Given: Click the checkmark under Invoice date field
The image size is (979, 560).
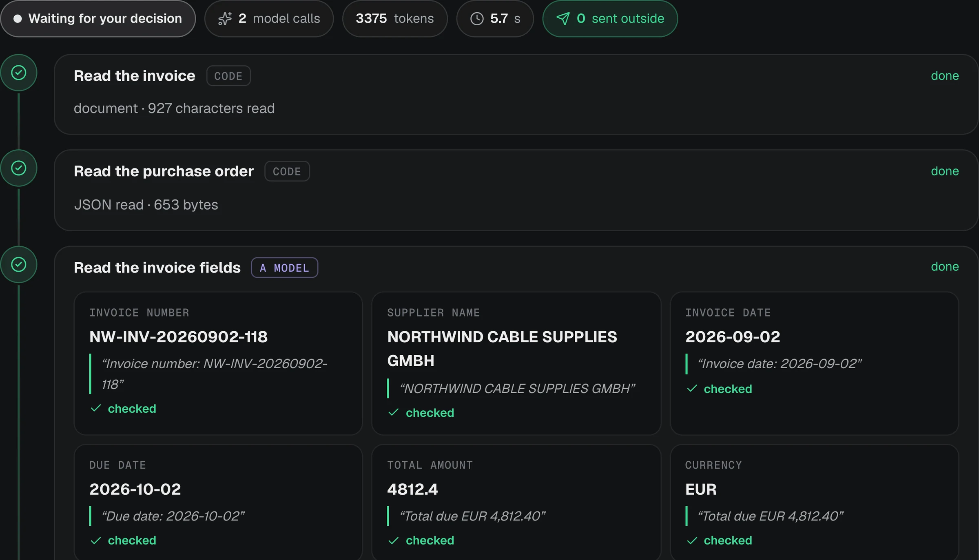Looking at the screenshot, I should tap(692, 389).
